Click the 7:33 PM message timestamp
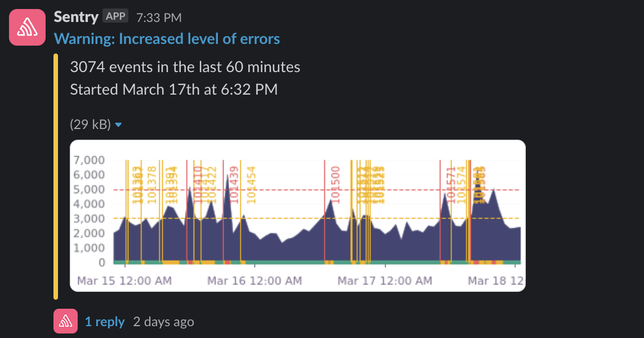The width and height of the screenshot is (644, 338). click(x=159, y=17)
